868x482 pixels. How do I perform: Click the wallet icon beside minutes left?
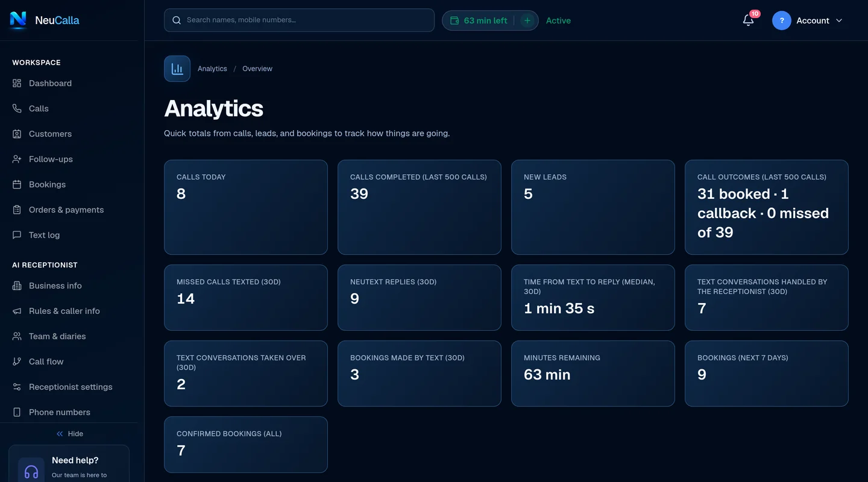[x=455, y=20]
